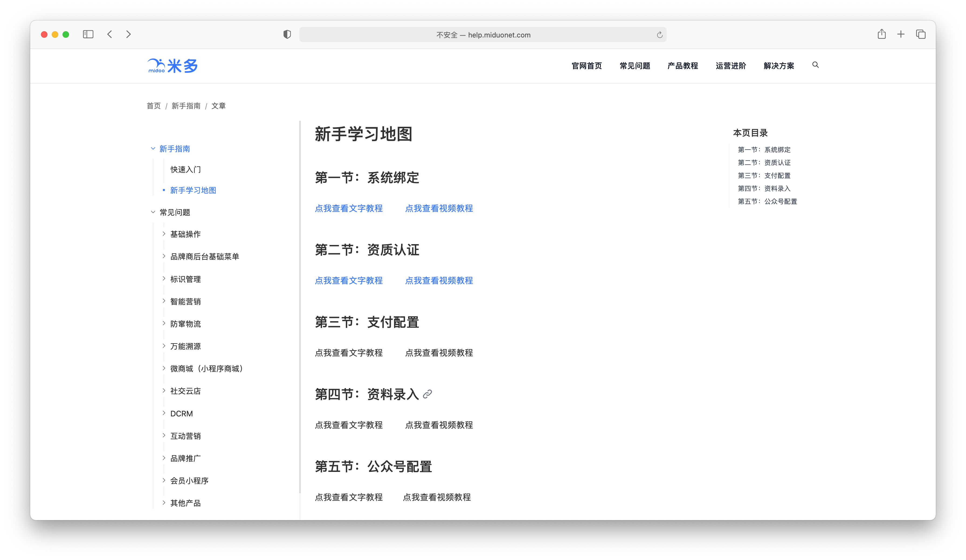Image resolution: width=966 pixels, height=560 pixels.
Task: Reload the page using the refresh icon
Action: (659, 35)
